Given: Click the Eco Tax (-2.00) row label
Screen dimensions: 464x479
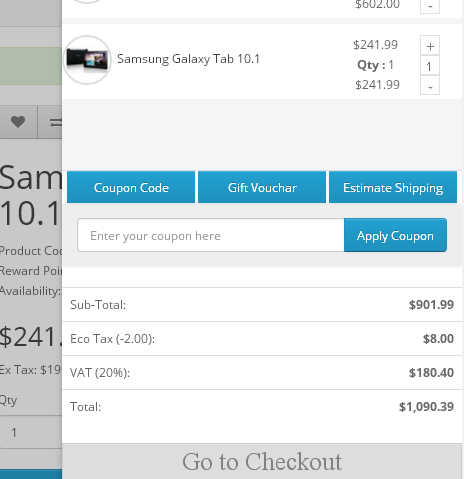Looking at the screenshot, I should tap(112, 339).
